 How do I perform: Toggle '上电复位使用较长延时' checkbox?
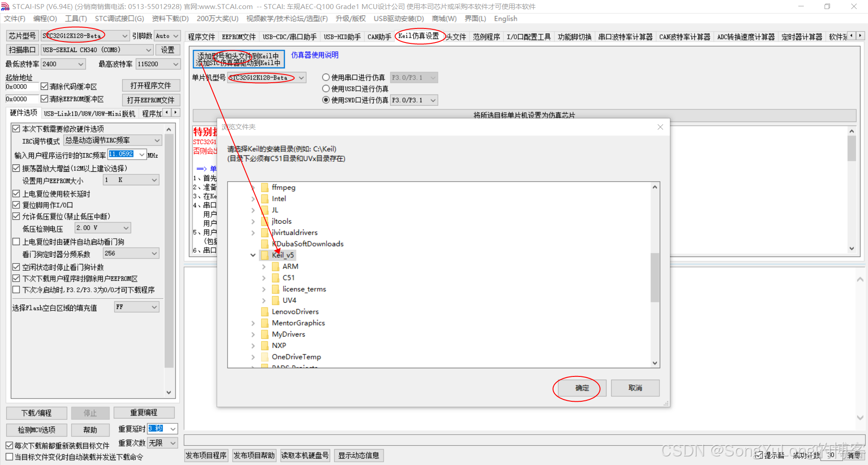pyautogui.click(x=16, y=193)
